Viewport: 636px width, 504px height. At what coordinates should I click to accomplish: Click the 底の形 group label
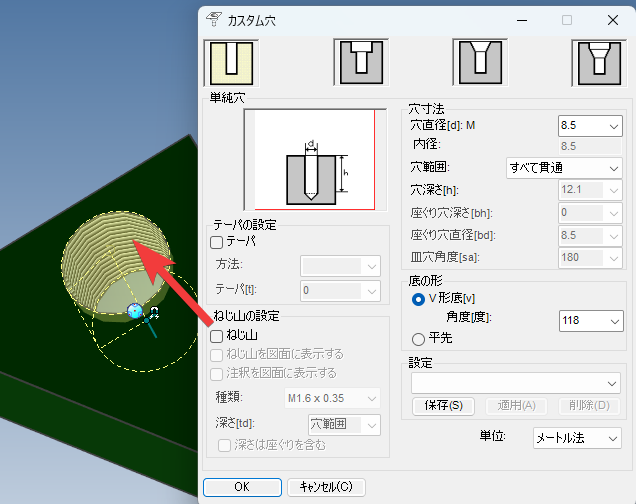(425, 281)
